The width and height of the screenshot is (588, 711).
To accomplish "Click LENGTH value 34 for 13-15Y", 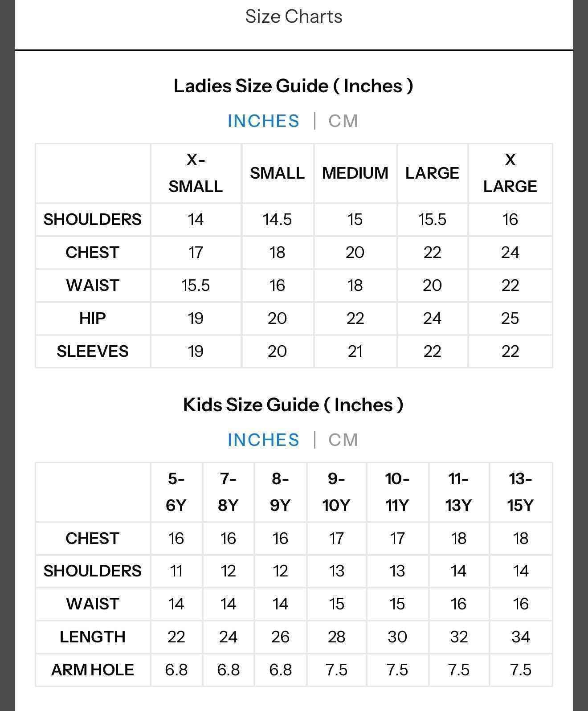I will [x=520, y=637].
